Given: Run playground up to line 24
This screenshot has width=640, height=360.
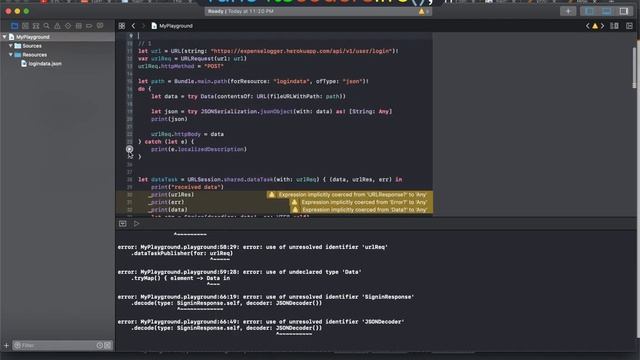Looking at the screenshot, I should [x=129, y=149].
